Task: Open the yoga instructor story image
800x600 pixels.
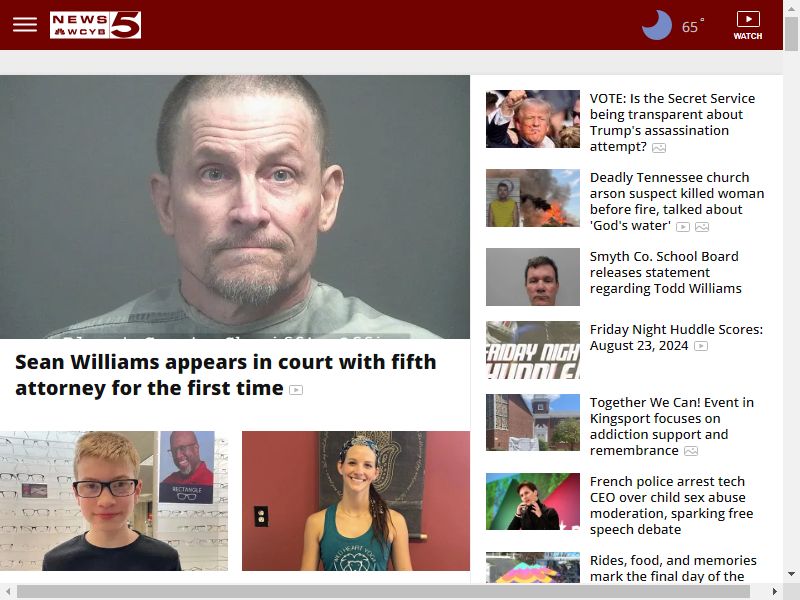Action: (356, 501)
